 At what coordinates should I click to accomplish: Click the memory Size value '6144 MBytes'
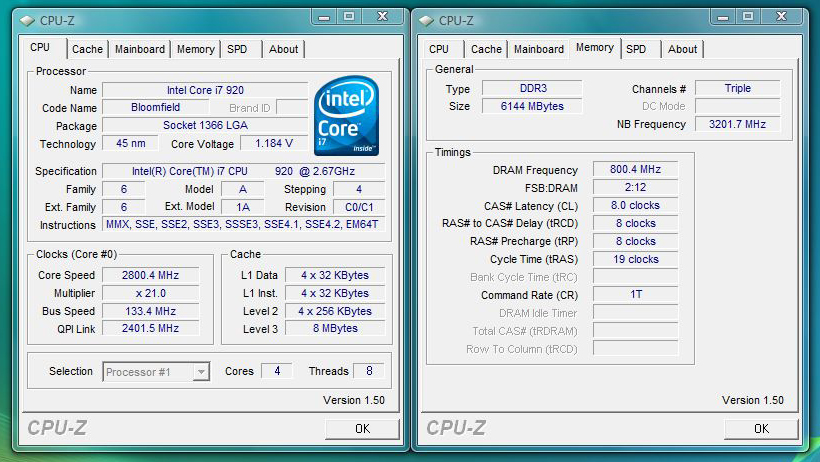(x=532, y=106)
